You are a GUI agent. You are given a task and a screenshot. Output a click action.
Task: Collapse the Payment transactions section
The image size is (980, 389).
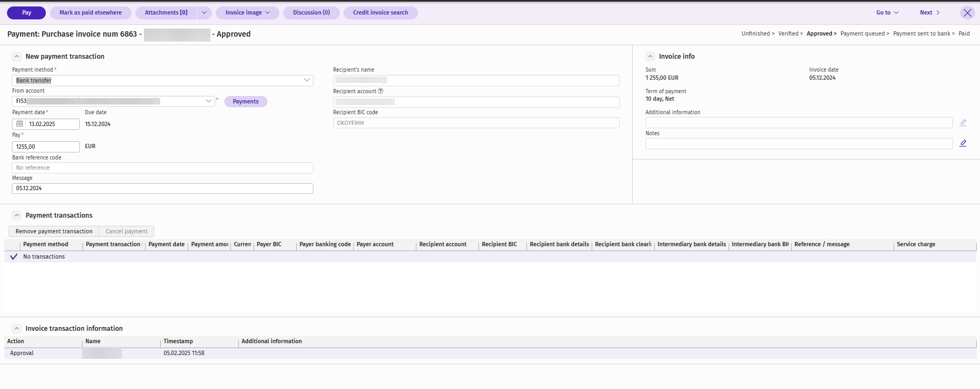pos(17,215)
